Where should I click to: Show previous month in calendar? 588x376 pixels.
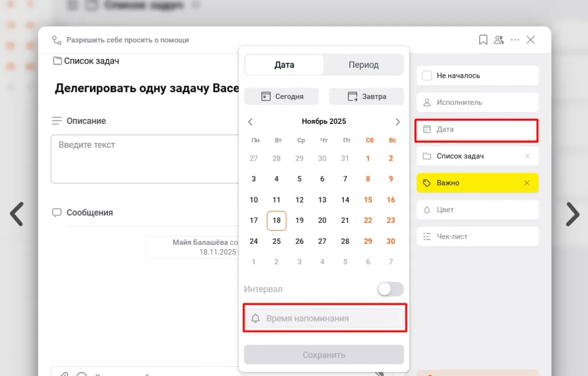pyautogui.click(x=250, y=122)
